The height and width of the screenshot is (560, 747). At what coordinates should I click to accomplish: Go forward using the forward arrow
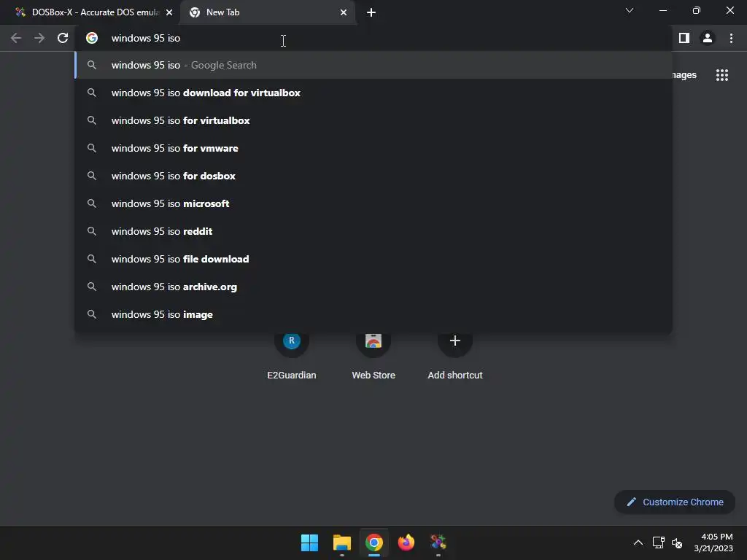tap(39, 38)
